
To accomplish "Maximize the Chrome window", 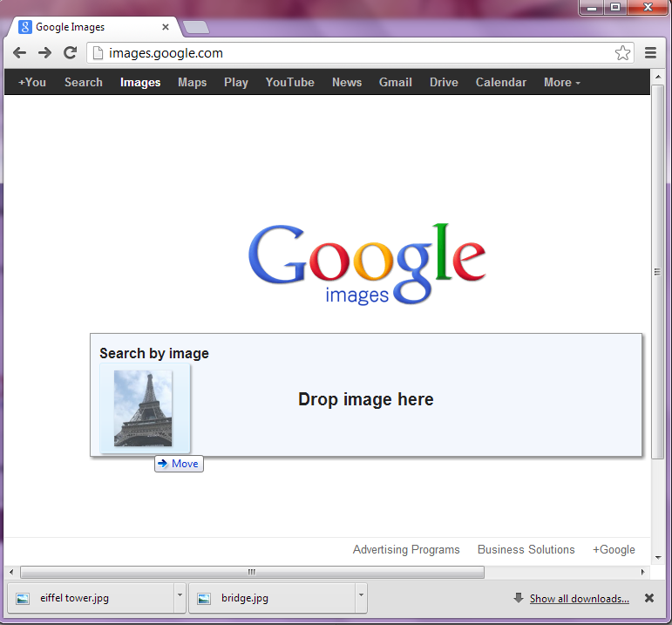I will [x=615, y=7].
